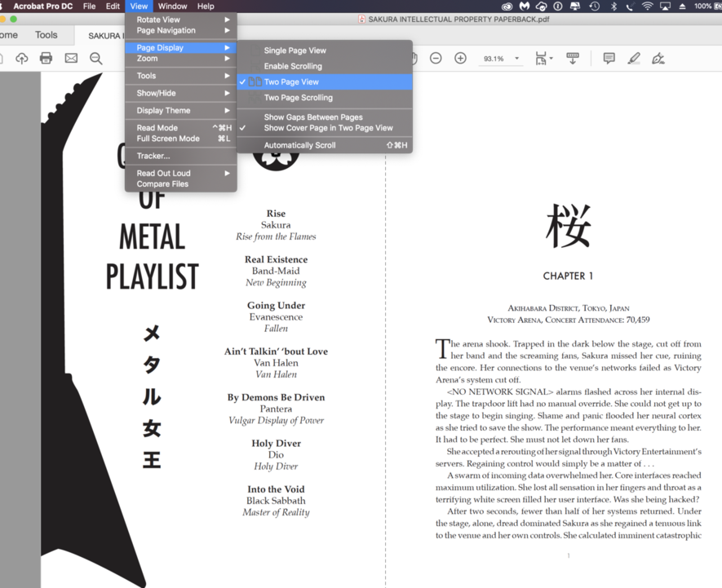Click the upload to cloud icon
This screenshot has height=588, width=722.
point(22,59)
